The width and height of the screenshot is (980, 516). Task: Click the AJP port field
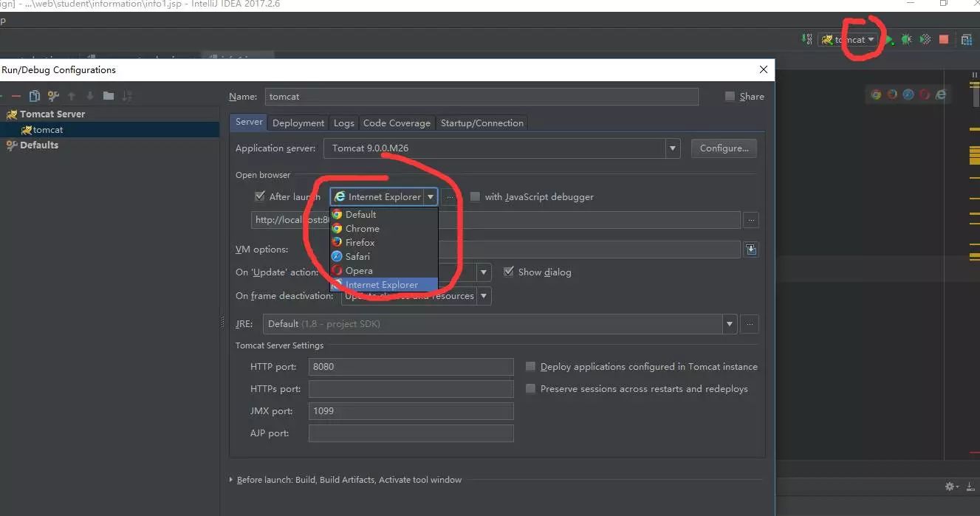[x=411, y=433]
